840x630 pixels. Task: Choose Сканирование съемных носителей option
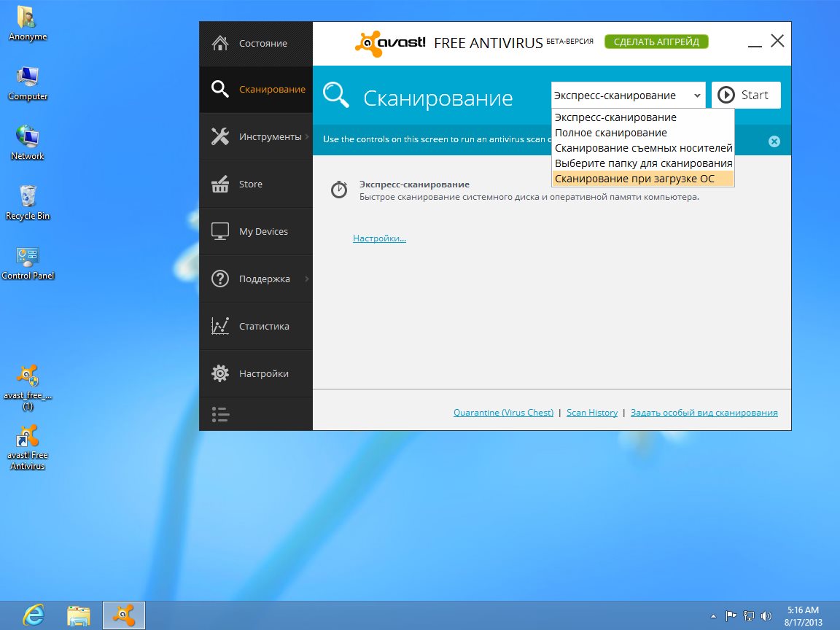(x=643, y=148)
